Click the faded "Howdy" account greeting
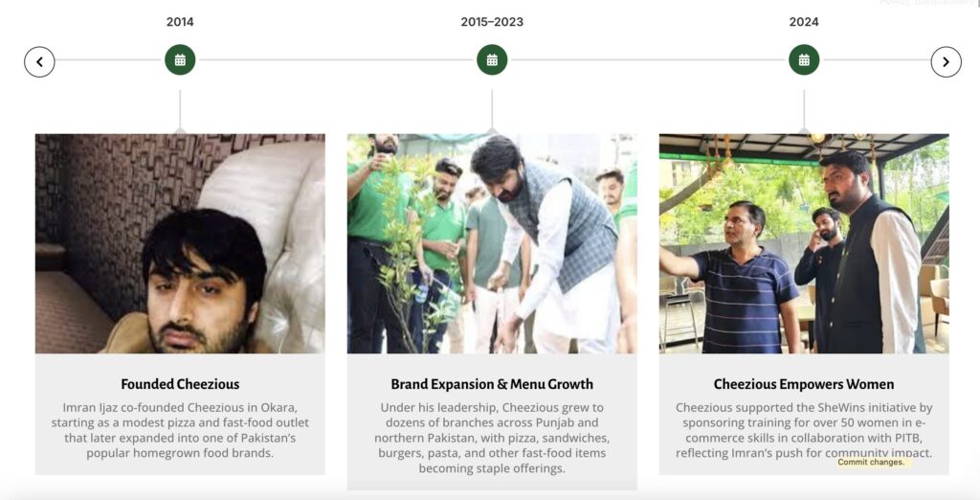 coord(924,3)
